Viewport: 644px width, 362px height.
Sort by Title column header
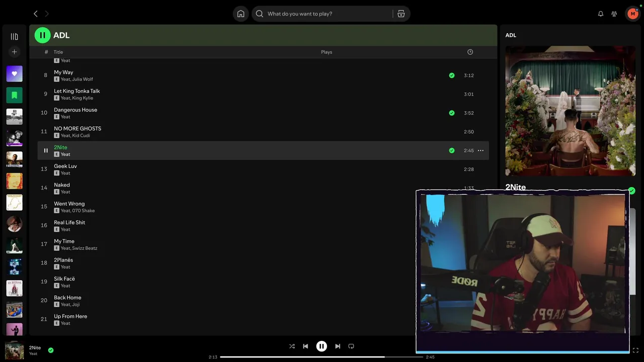[x=58, y=52]
